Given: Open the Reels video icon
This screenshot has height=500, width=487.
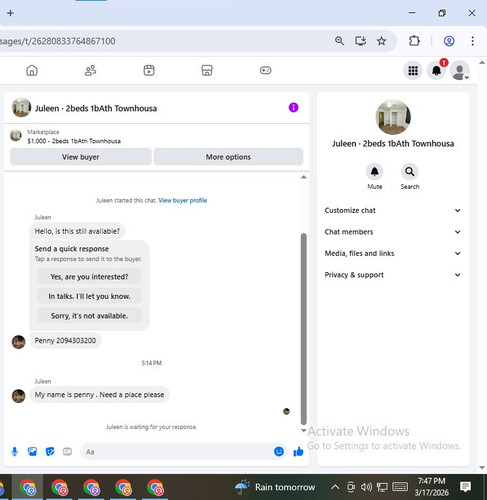Looking at the screenshot, I should [149, 70].
